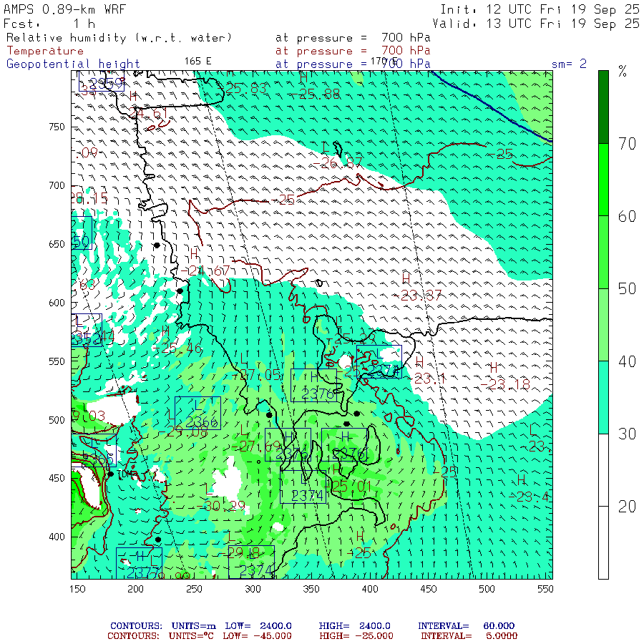Select the colorbar segment between 60 and 70

coord(603,180)
